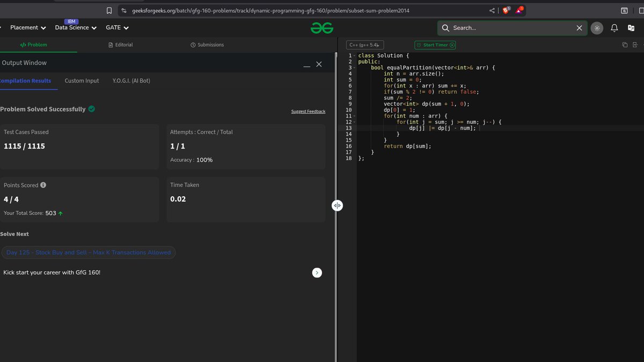644x362 pixels.
Task: Click the GfG 160 arrow button
Action: 317,272
